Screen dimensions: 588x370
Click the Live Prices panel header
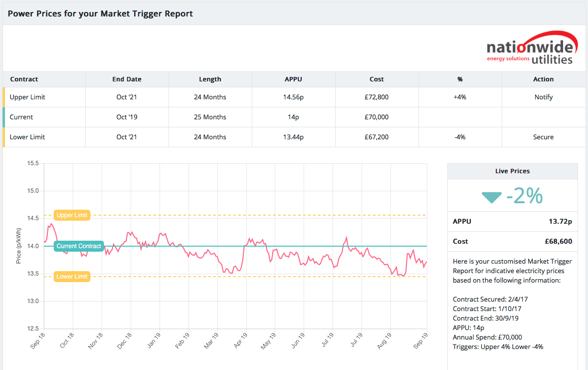coord(512,171)
